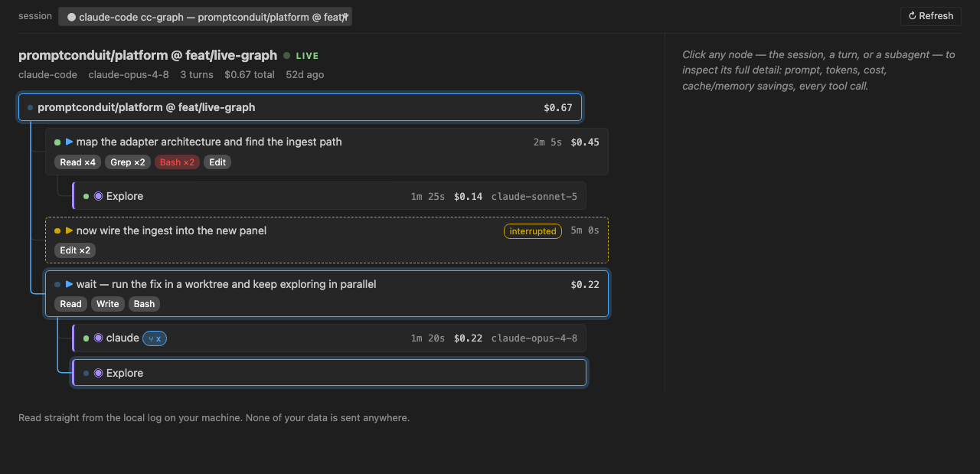The height and width of the screenshot is (474, 980).
Task: Click 'claude-opus-4-8' in the header metadata
Action: pos(129,74)
